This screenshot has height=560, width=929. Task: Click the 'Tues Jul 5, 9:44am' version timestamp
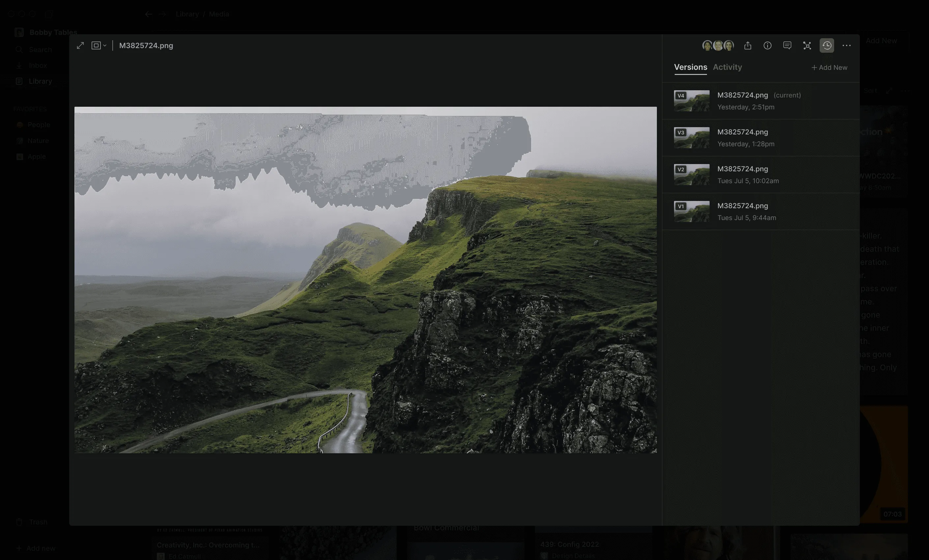tap(746, 218)
